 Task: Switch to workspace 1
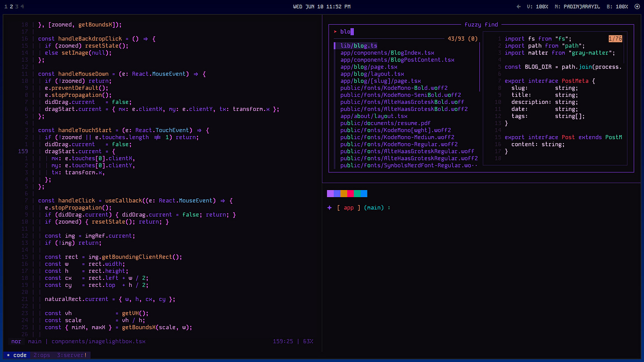pos(6,7)
